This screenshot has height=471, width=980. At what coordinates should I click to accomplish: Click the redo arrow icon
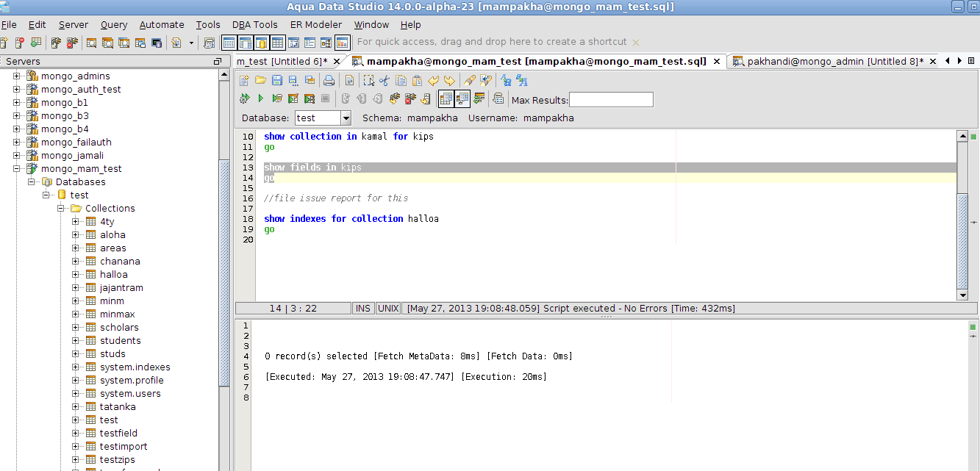(449, 80)
